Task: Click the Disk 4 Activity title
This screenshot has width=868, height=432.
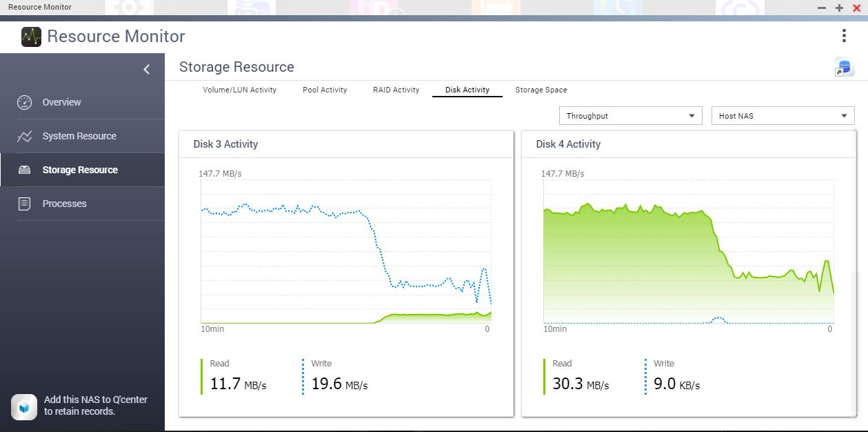Action: (x=568, y=144)
